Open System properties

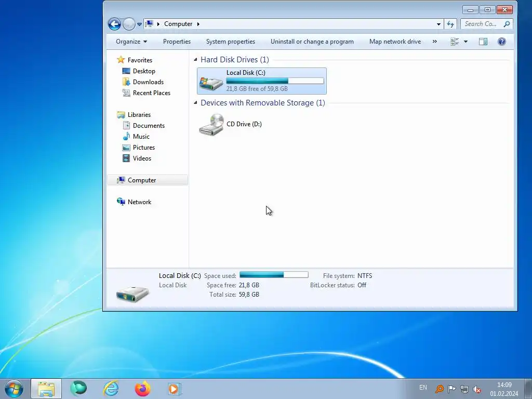click(x=231, y=42)
